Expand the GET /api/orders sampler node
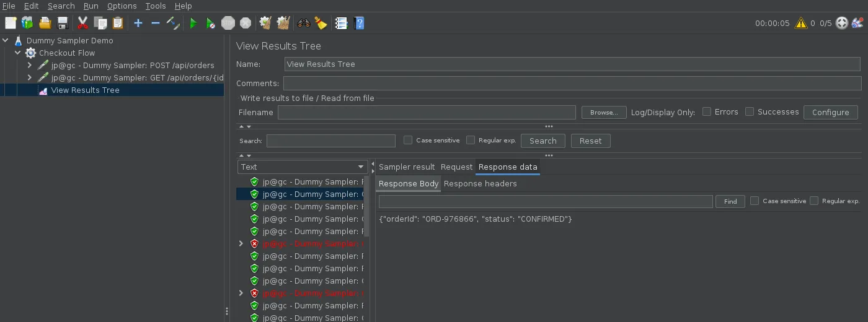Viewport: 868px width, 322px height. tap(29, 77)
